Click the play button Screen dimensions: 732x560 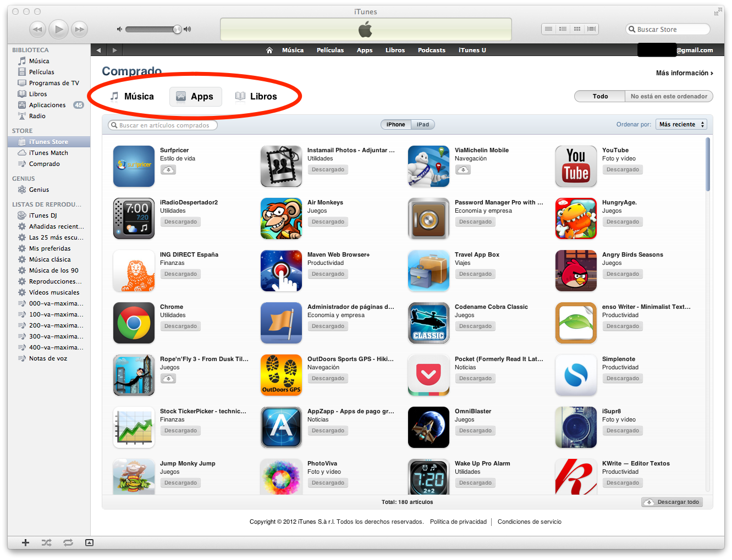click(59, 29)
